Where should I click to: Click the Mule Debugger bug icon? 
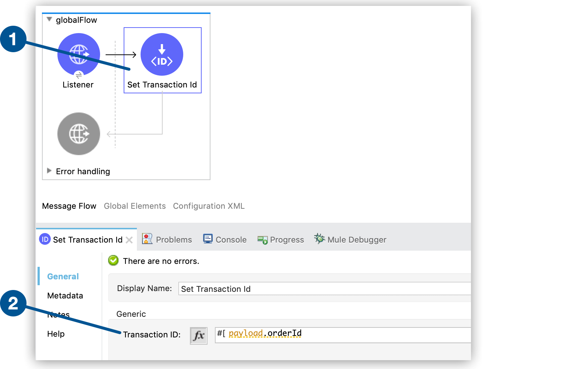[x=319, y=239]
